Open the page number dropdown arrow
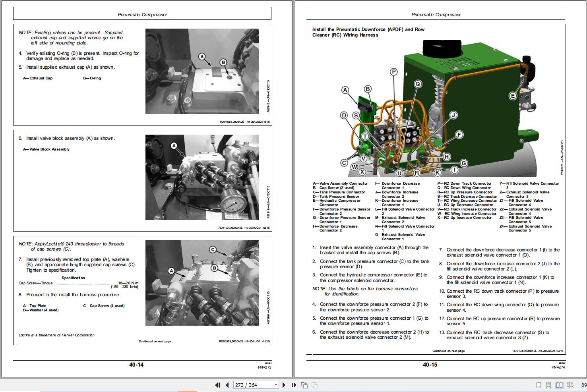Image resolution: width=587 pixels, height=392 pixels. [276, 385]
